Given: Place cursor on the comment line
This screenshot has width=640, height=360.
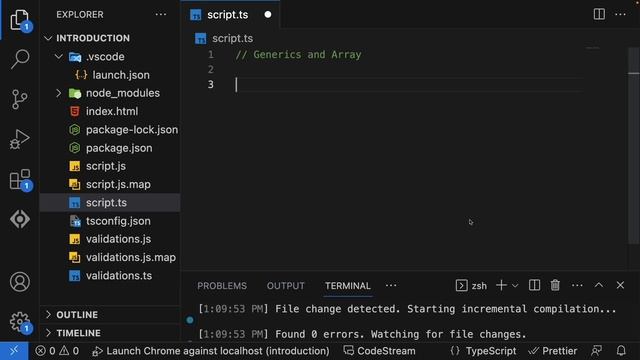Looking at the screenshot, I should (298, 55).
